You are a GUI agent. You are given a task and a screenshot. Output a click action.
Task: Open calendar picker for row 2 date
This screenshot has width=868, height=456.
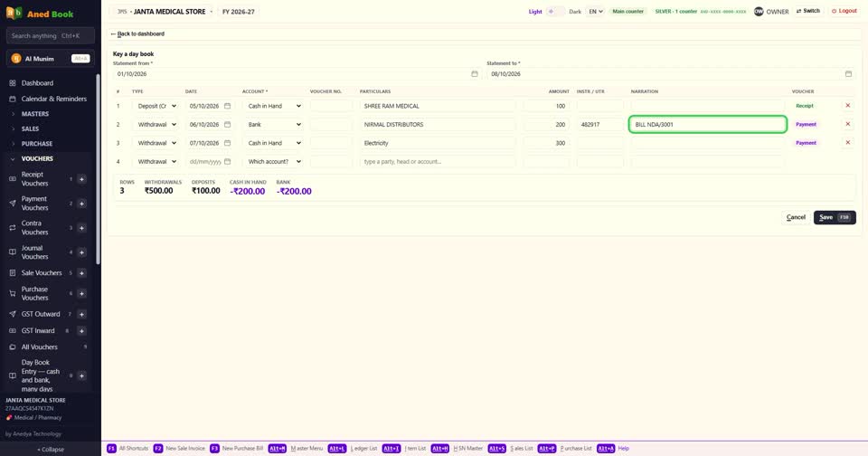[x=227, y=125]
